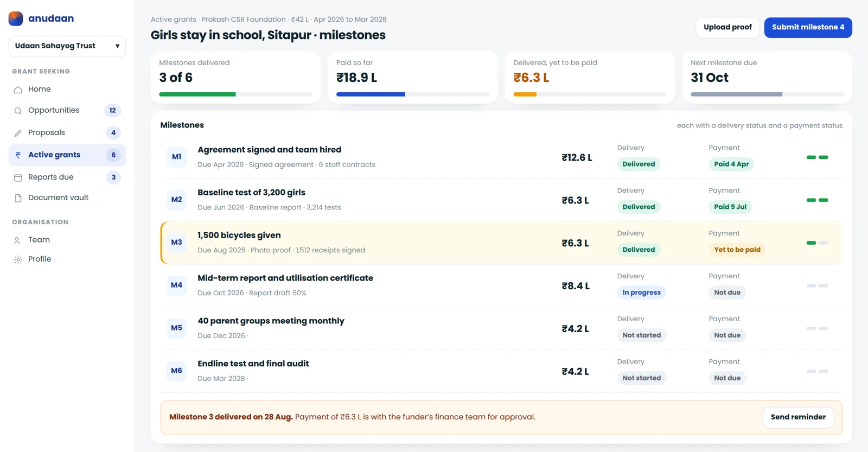The height and width of the screenshot is (452, 868).
Task: Open the Team page
Action: click(67, 240)
